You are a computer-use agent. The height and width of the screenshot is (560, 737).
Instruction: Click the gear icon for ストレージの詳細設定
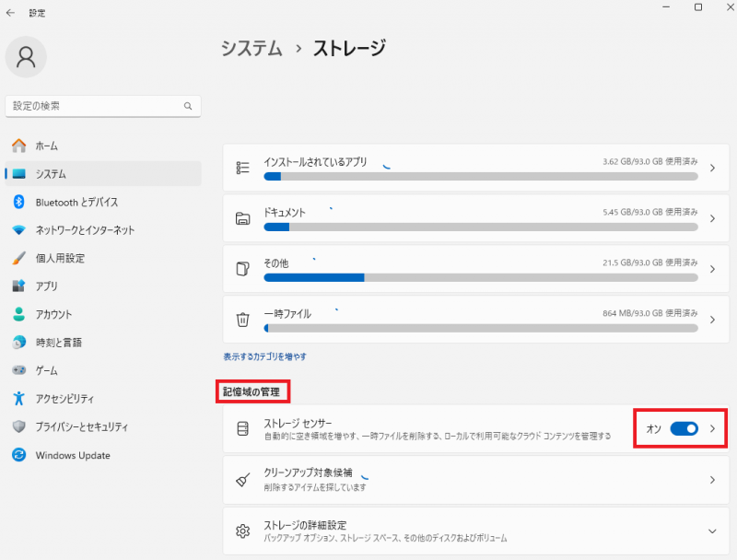243,531
